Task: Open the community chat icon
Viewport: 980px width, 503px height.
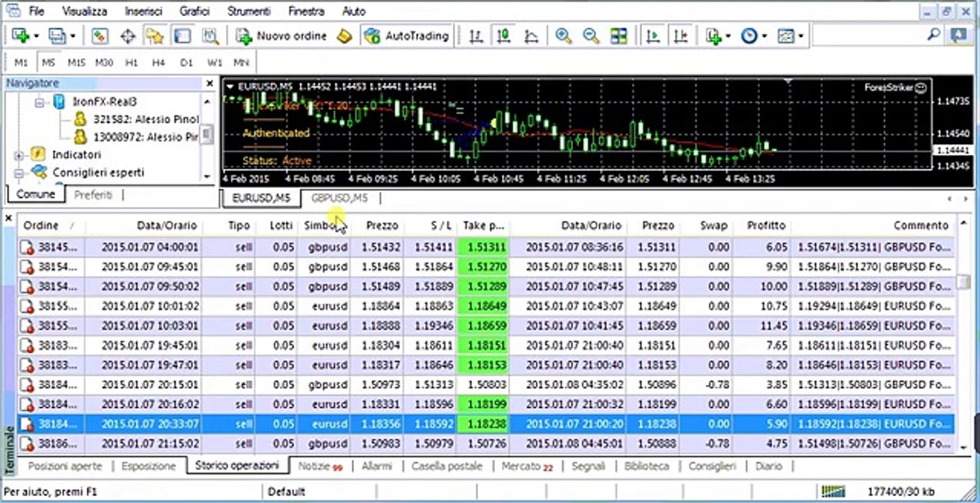Action: (x=958, y=35)
